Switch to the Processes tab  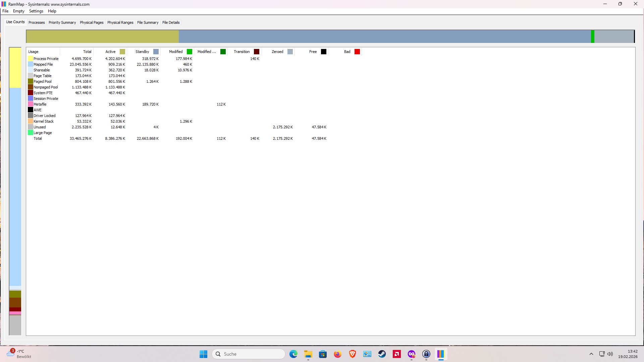click(x=36, y=22)
